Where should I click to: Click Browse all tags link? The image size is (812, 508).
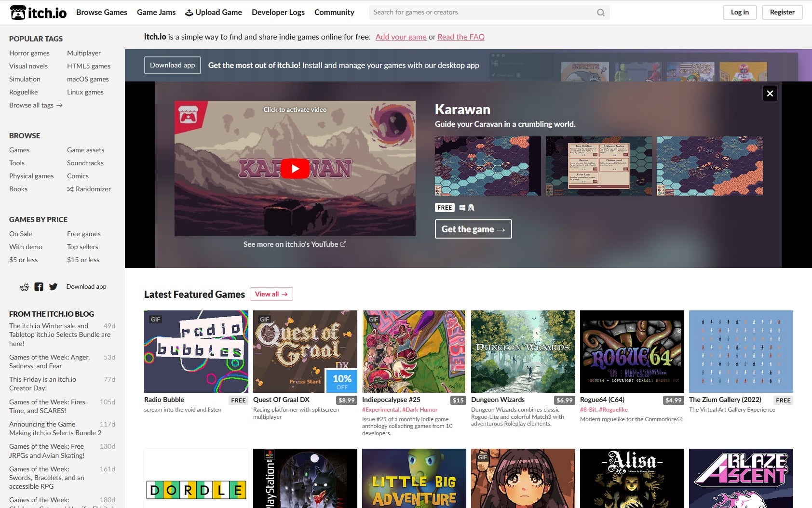pyautogui.click(x=36, y=105)
